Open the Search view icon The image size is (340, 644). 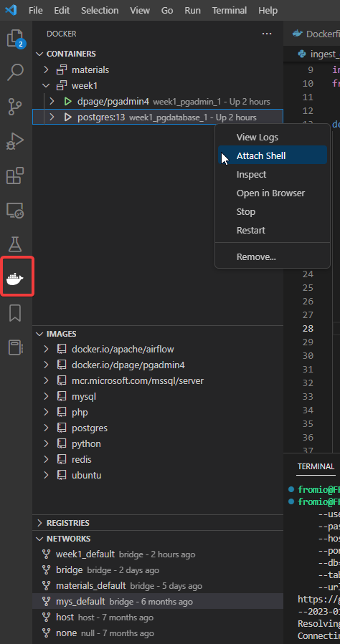coord(16,72)
